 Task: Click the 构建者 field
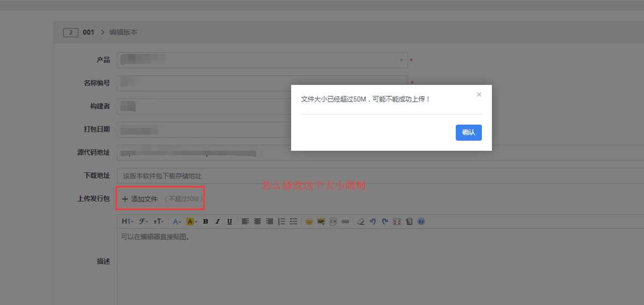(x=263, y=107)
